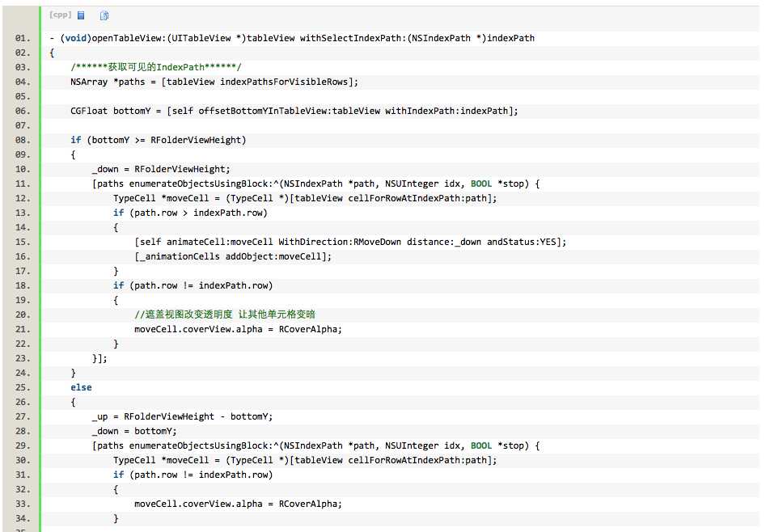The image size is (783, 532).
Task: Open the view plain code icon
Action: pyautogui.click(x=81, y=15)
